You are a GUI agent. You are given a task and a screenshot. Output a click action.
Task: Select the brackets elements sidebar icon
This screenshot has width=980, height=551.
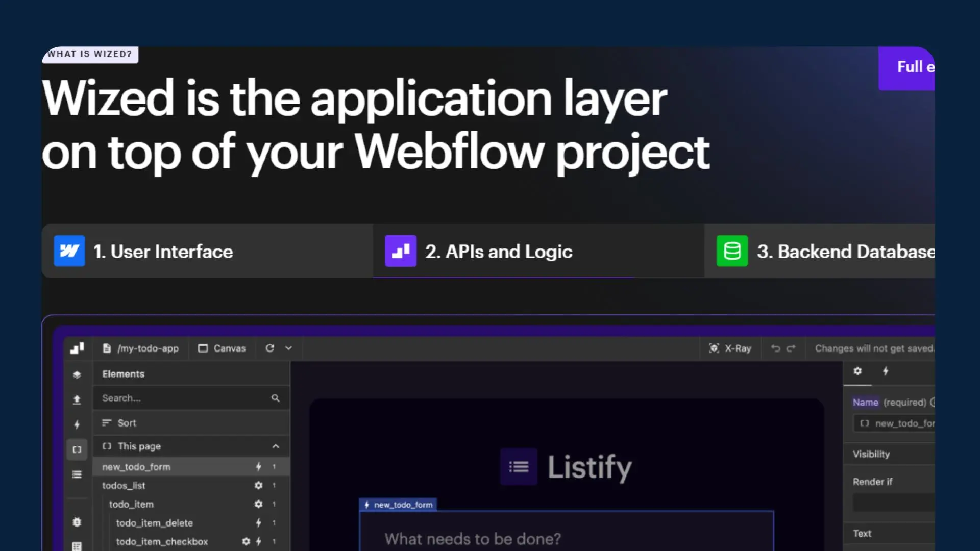[x=77, y=449]
